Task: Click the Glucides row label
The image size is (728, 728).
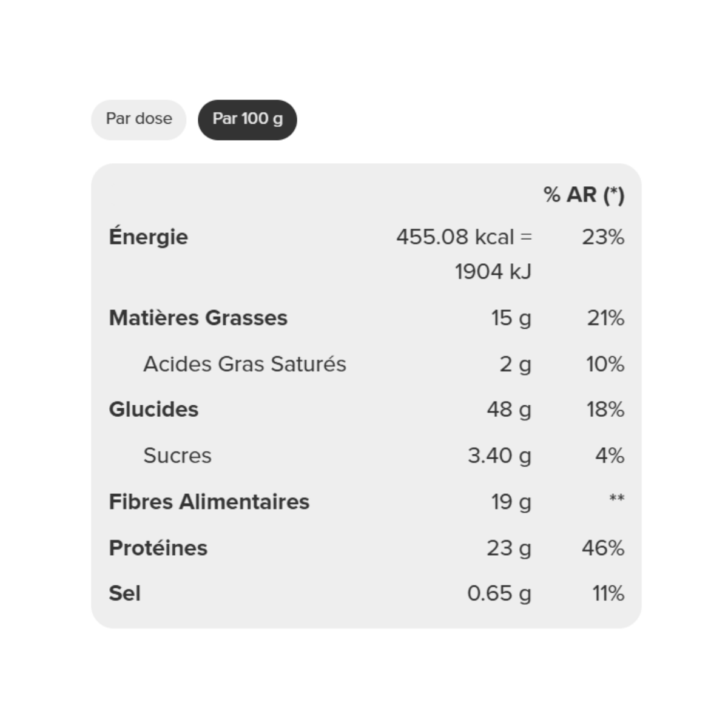Action: coord(153,409)
